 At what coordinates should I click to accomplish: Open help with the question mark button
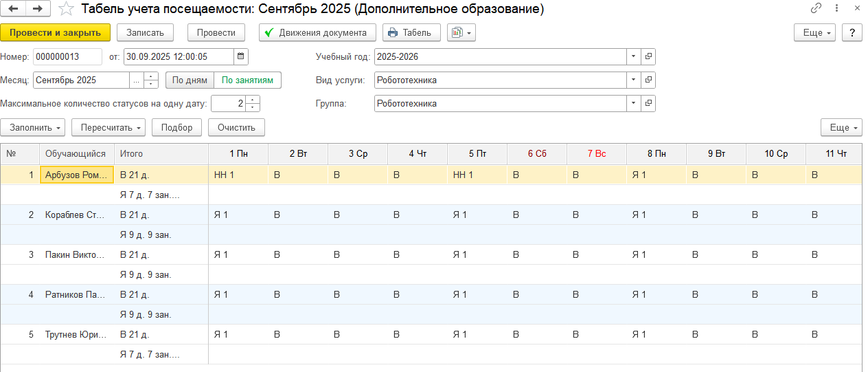click(852, 32)
